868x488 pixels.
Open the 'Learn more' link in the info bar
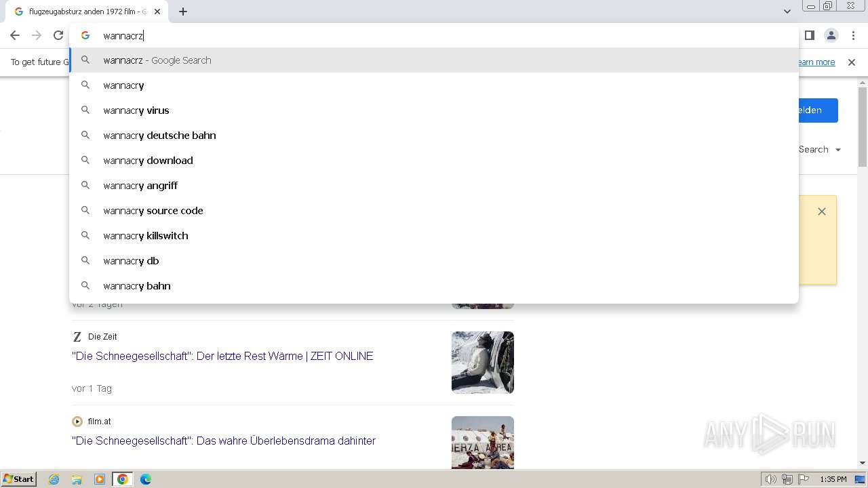click(816, 62)
